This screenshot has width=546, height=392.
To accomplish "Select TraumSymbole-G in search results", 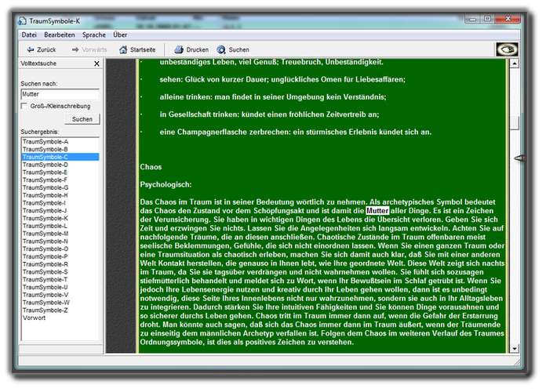I will 45,187.
